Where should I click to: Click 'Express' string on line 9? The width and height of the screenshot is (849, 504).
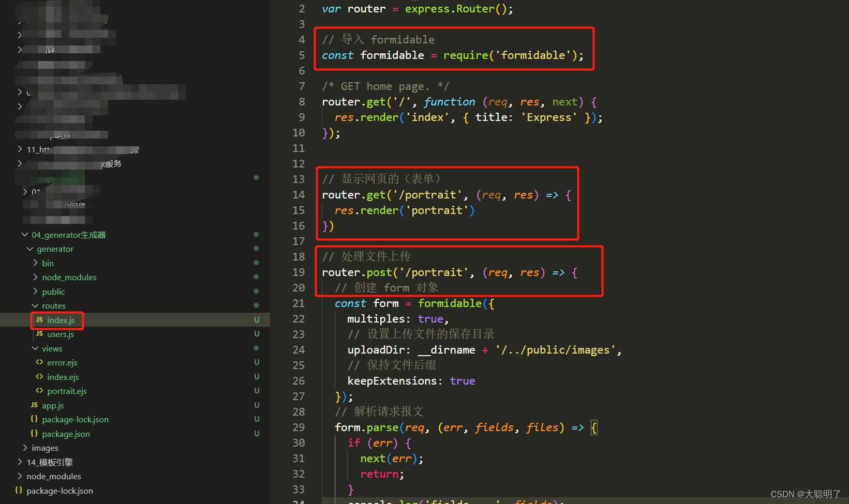549,117
